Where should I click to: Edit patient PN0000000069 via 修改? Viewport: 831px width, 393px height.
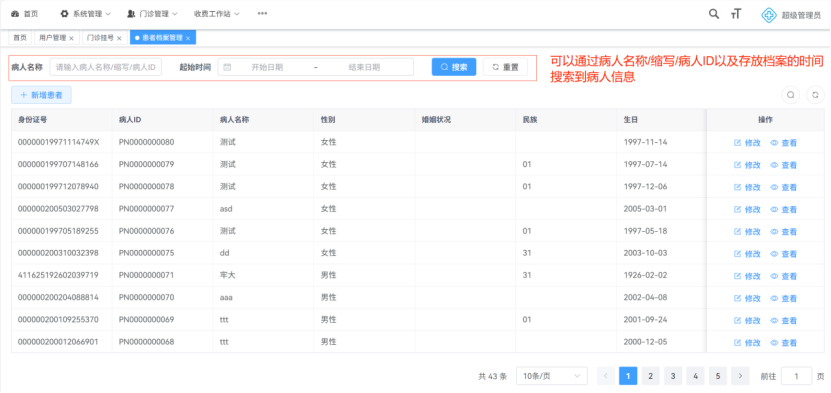[747, 321]
